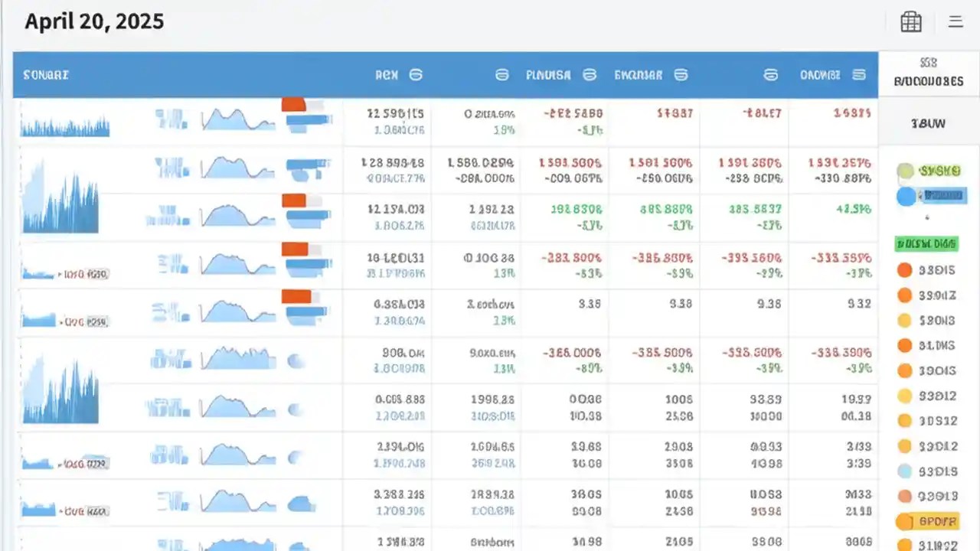Image resolution: width=980 pixels, height=551 pixels.
Task: Open the hamburger menu icon top right
Action: (955, 21)
